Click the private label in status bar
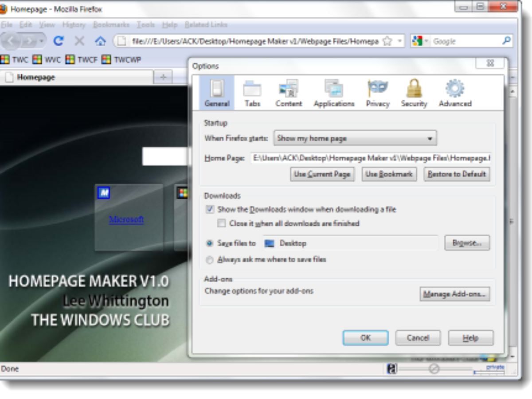 [495, 367]
